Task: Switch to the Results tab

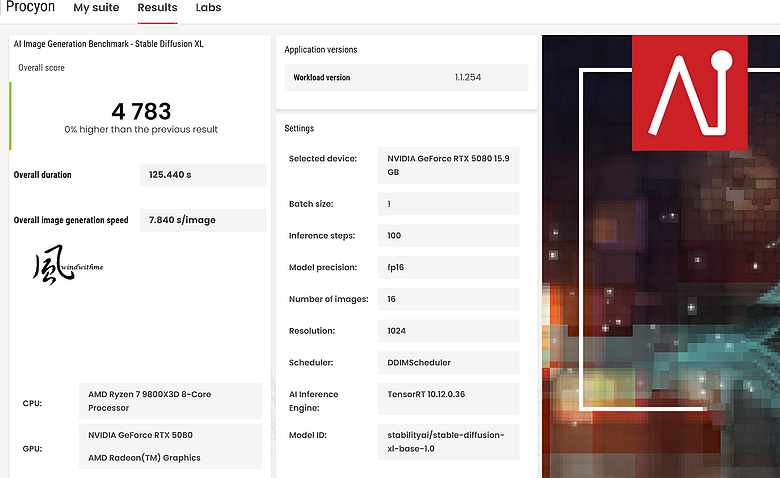Action: [157, 8]
